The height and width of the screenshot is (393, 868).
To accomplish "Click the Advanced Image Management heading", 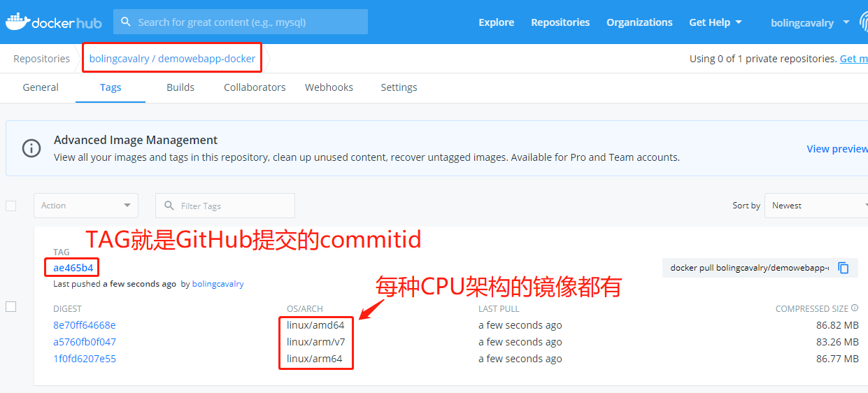I will click(136, 140).
